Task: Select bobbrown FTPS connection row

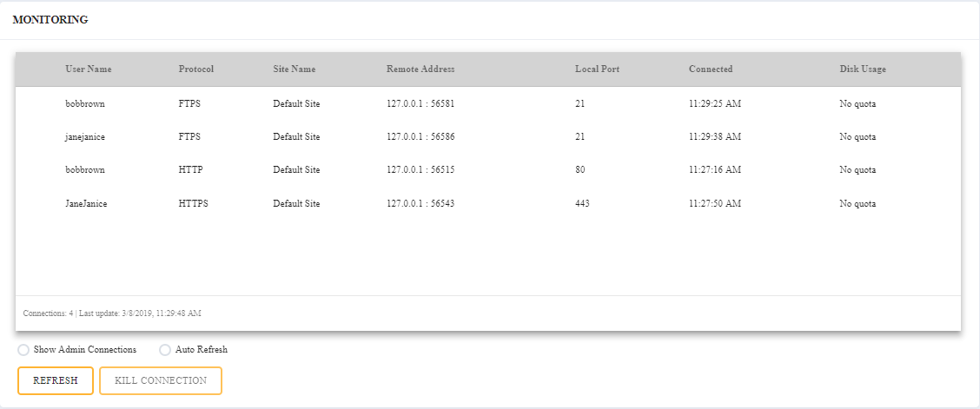Action: pyautogui.click(x=85, y=103)
